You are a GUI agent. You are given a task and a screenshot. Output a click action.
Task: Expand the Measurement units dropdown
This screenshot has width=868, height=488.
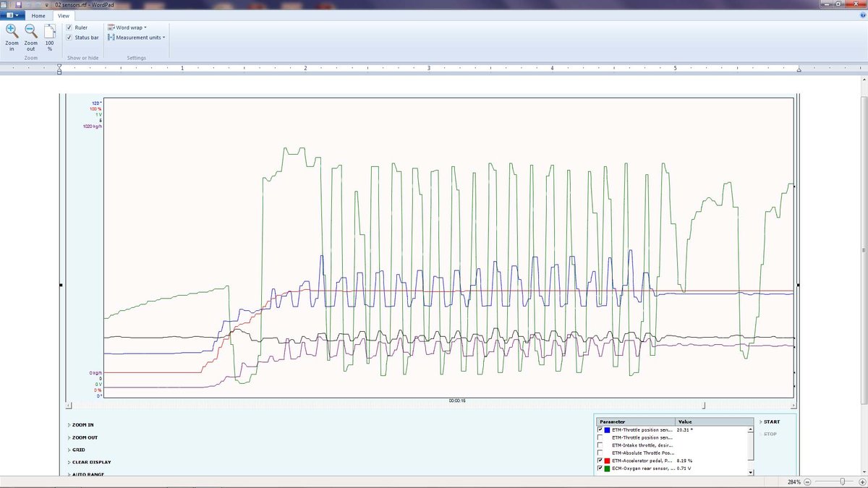[x=163, y=37]
